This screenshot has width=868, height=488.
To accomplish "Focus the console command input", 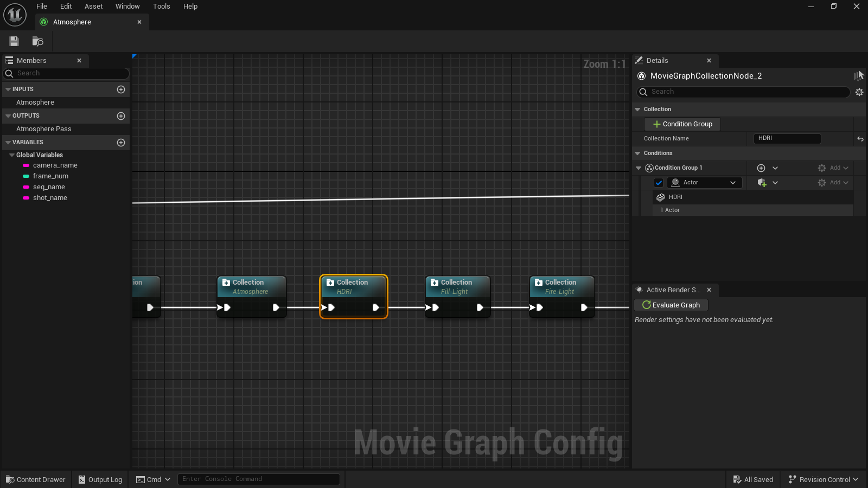I will point(258,479).
